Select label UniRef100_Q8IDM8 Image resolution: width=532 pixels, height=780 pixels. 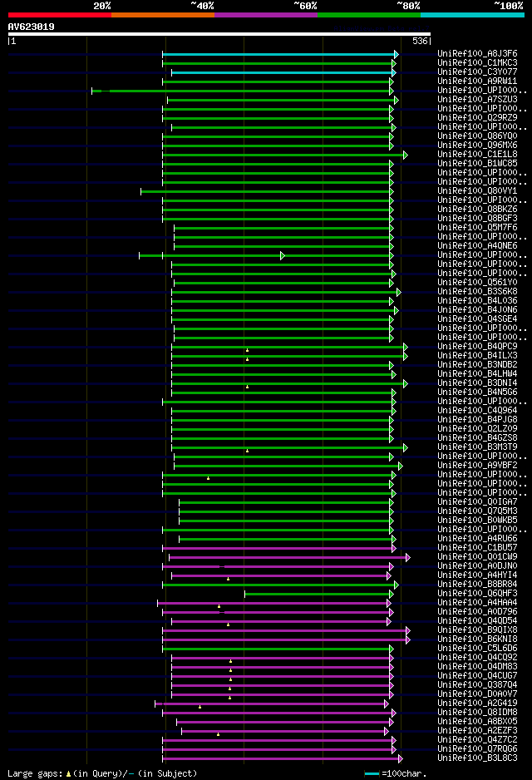tap(477, 713)
